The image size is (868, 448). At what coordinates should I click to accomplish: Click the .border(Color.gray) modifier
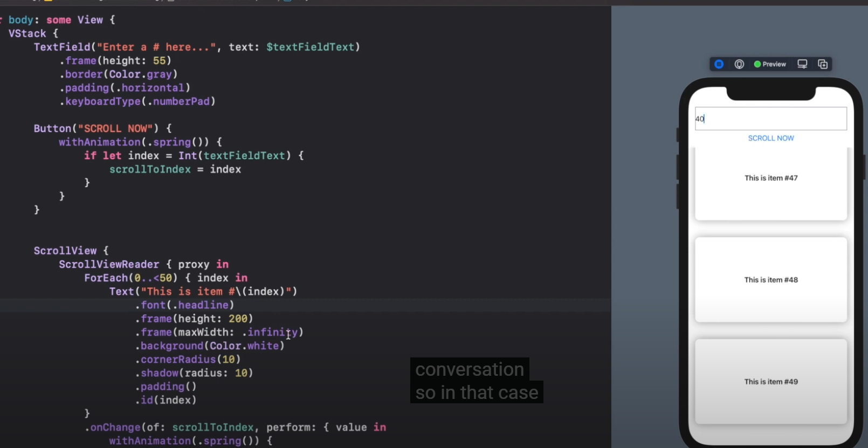119,74
